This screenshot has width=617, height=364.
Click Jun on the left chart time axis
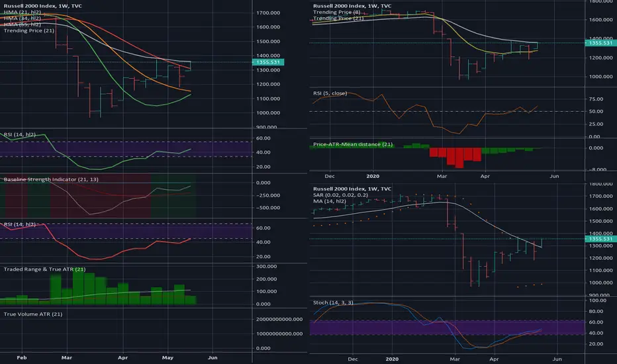coord(213,357)
